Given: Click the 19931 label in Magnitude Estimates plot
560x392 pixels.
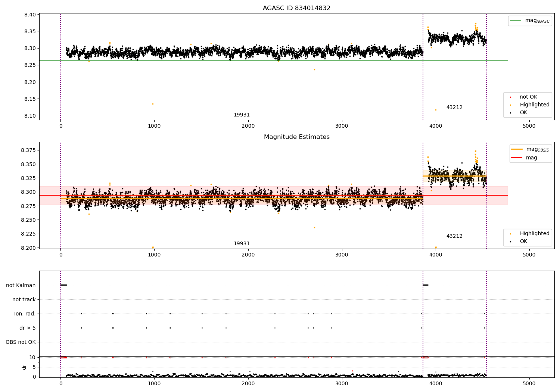Looking at the screenshot, I should tap(242, 244).
